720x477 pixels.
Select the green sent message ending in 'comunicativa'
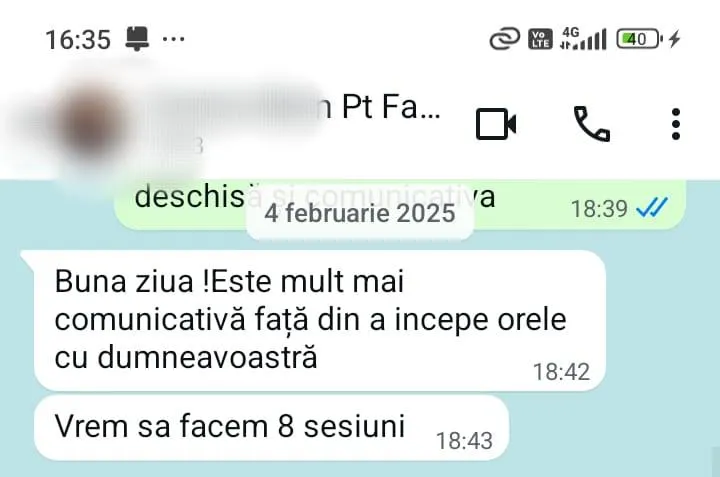tap(400, 204)
